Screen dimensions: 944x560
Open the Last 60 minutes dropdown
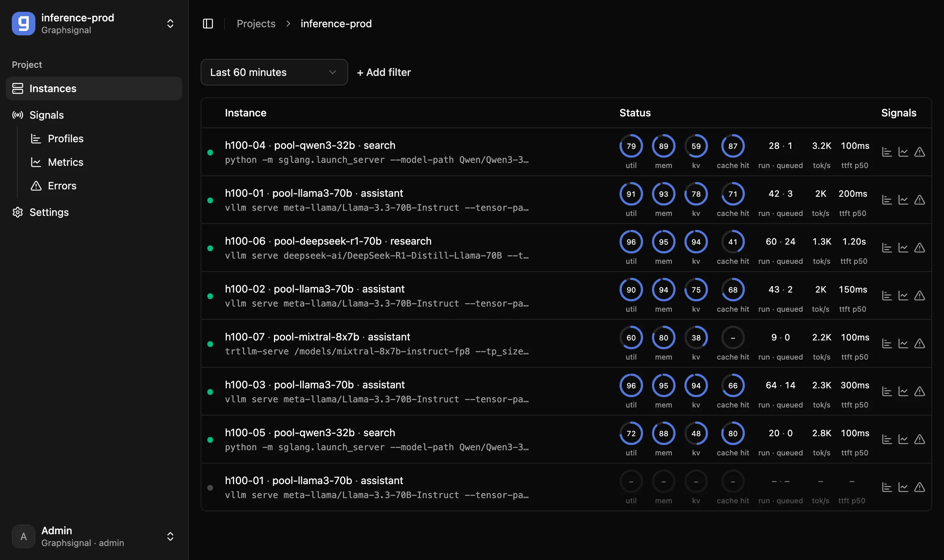[274, 72]
